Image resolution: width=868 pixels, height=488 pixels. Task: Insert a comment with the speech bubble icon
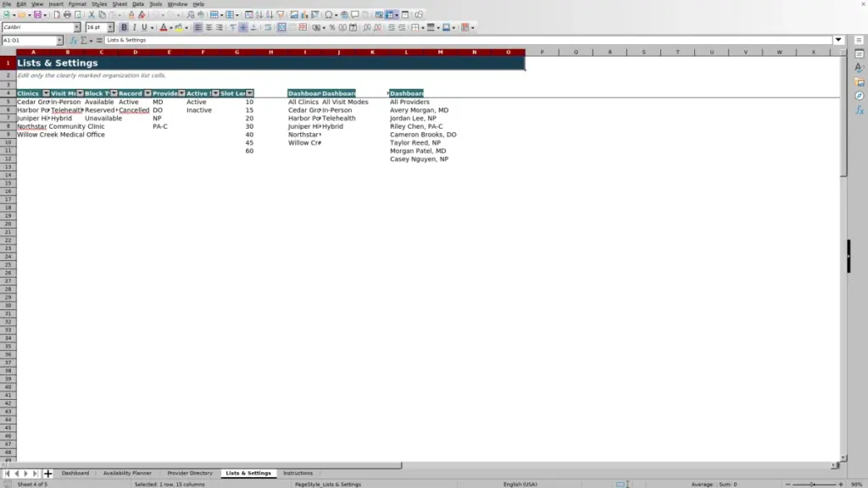pyautogui.click(x=355, y=15)
